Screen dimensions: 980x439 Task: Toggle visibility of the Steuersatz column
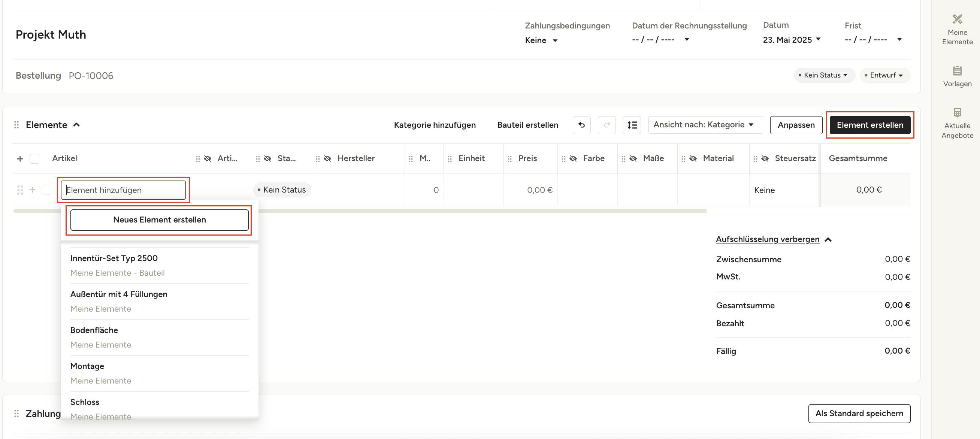click(x=765, y=159)
